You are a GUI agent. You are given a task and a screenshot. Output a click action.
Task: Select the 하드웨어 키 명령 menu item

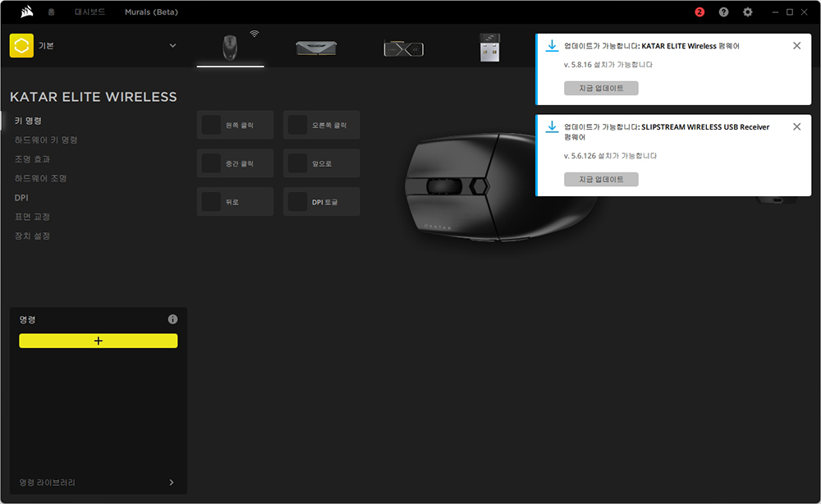click(46, 140)
